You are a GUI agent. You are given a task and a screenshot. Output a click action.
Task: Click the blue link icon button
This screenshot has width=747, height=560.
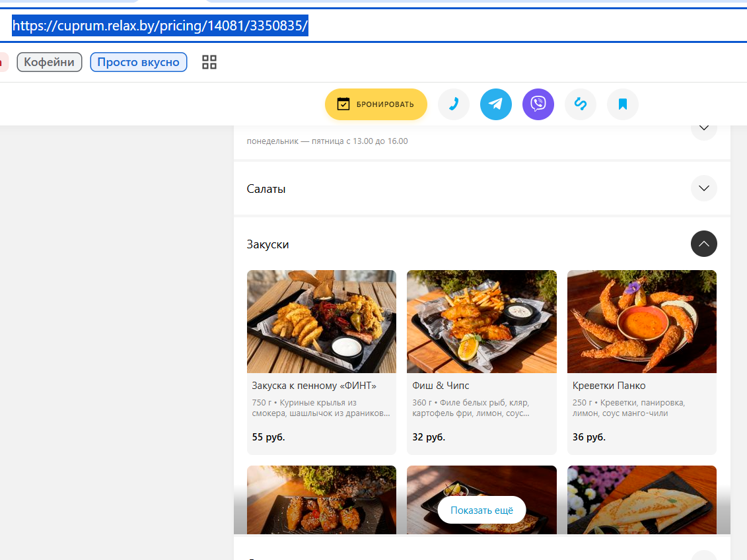pos(581,104)
